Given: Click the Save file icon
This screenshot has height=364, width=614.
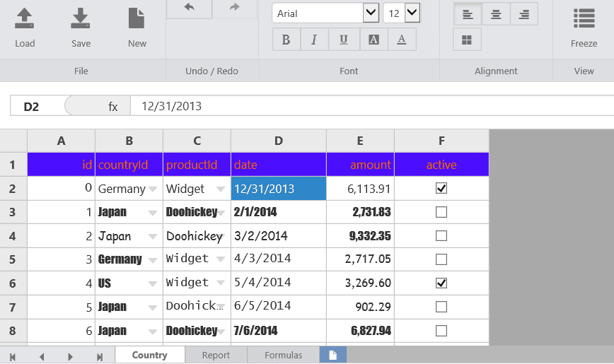Looking at the screenshot, I should 80,18.
